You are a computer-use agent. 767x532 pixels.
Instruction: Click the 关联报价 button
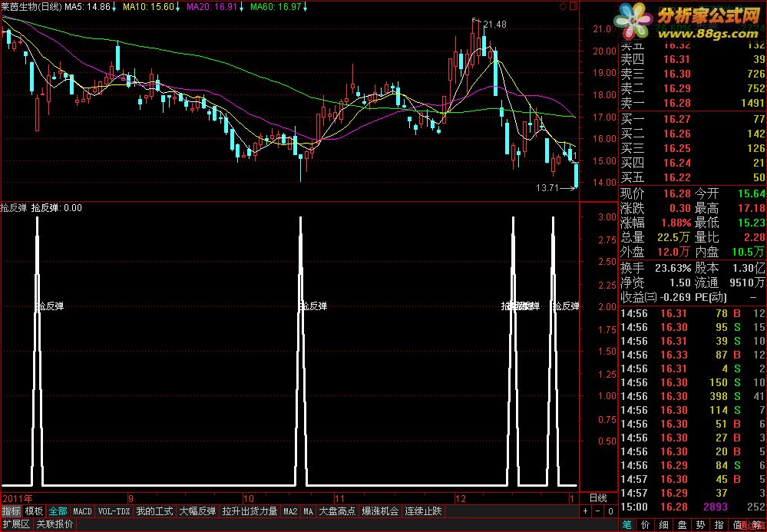(55, 524)
